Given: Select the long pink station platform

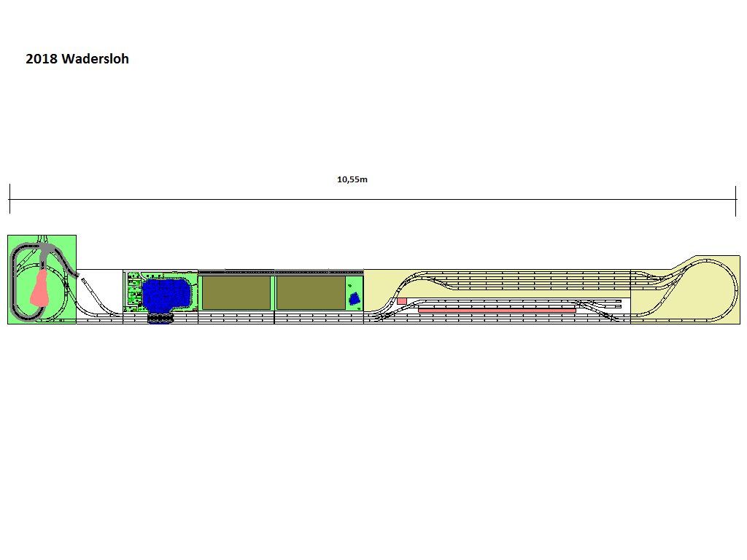Looking at the screenshot, I should click(x=496, y=309).
